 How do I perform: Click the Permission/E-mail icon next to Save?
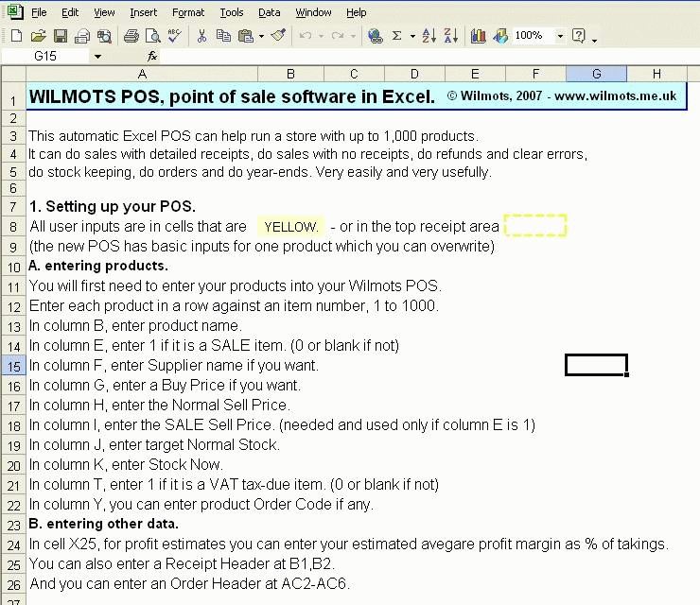pyautogui.click(x=82, y=36)
